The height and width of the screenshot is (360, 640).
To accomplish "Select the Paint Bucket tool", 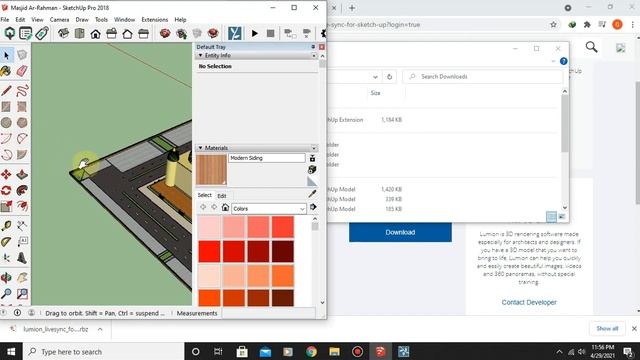I will point(6,71).
